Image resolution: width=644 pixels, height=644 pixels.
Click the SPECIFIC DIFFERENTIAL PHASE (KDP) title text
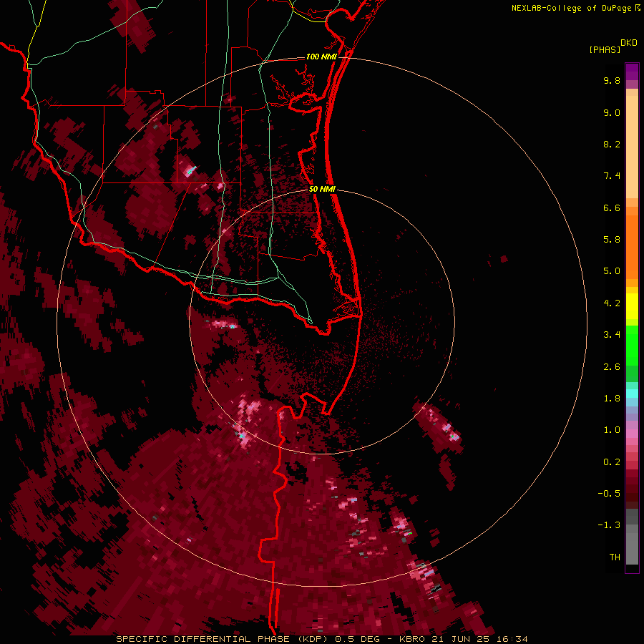(x=223, y=639)
